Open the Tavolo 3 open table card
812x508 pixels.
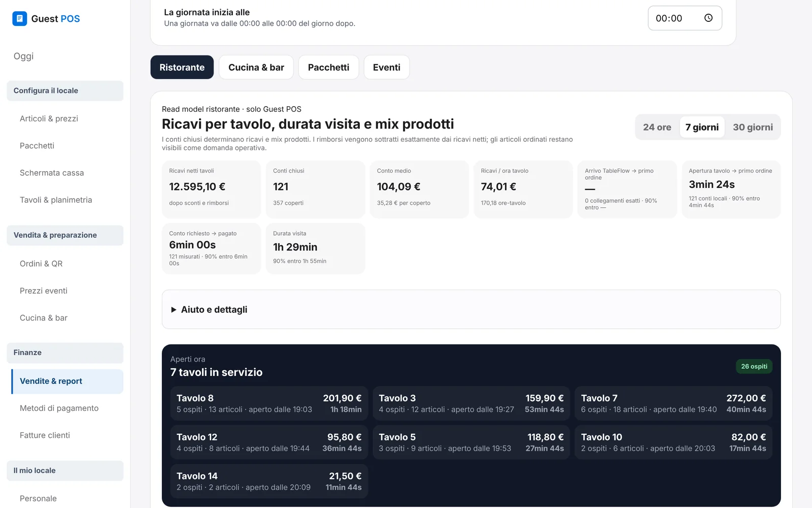pyautogui.click(x=471, y=403)
